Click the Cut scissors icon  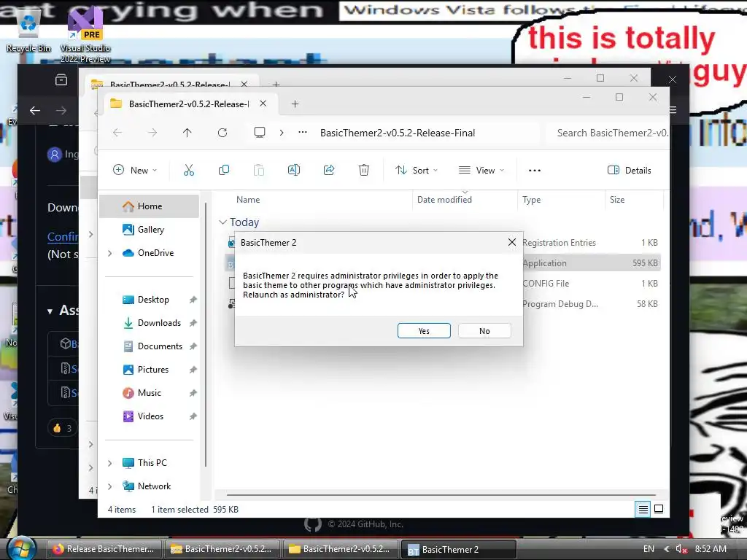[x=189, y=170]
